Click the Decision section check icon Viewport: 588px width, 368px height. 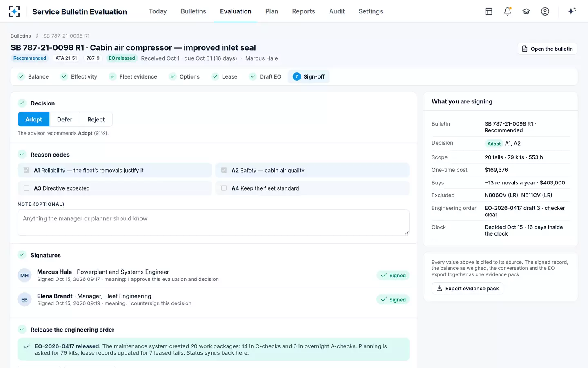[22, 103]
